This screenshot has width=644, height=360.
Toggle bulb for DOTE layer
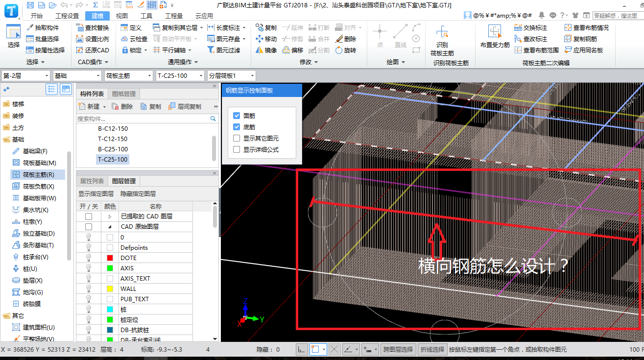[x=89, y=258]
